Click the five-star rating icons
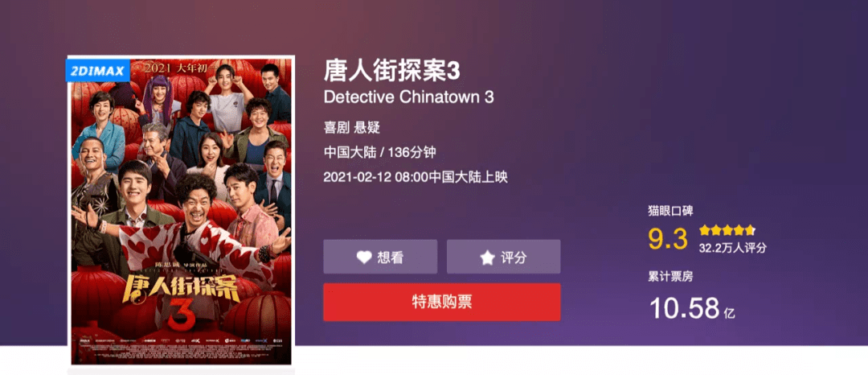 [x=727, y=230]
